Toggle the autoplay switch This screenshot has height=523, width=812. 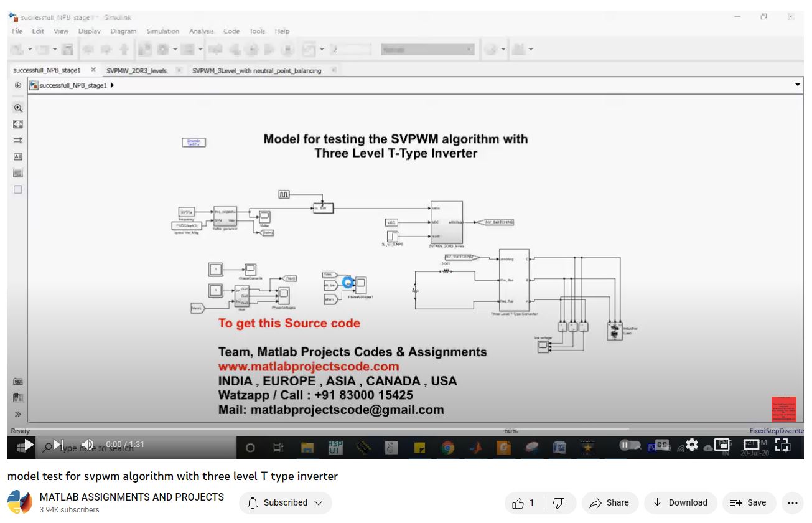point(629,445)
